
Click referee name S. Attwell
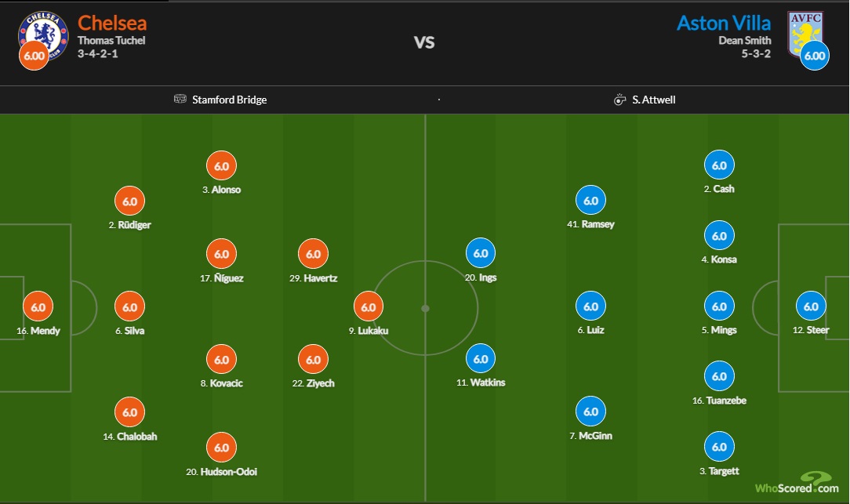(x=654, y=100)
